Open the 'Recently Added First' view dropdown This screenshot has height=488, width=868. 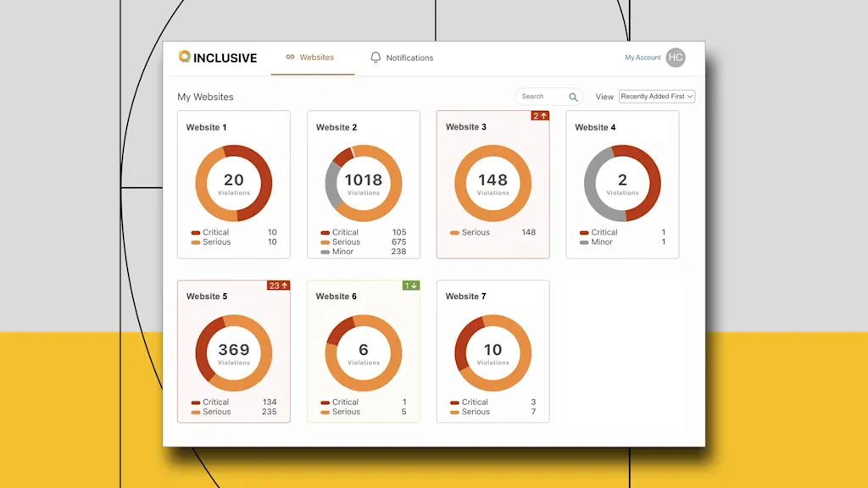[x=657, y=97]
